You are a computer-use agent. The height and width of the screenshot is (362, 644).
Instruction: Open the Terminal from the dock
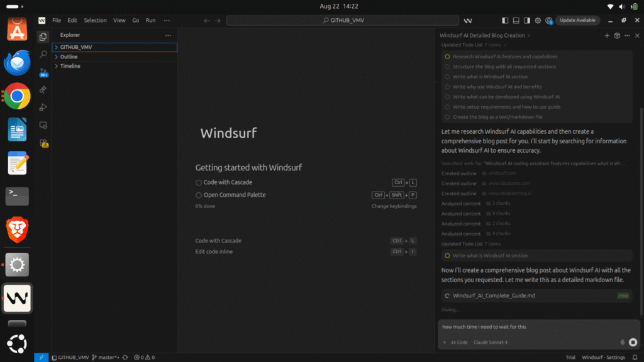pos(17,196)
